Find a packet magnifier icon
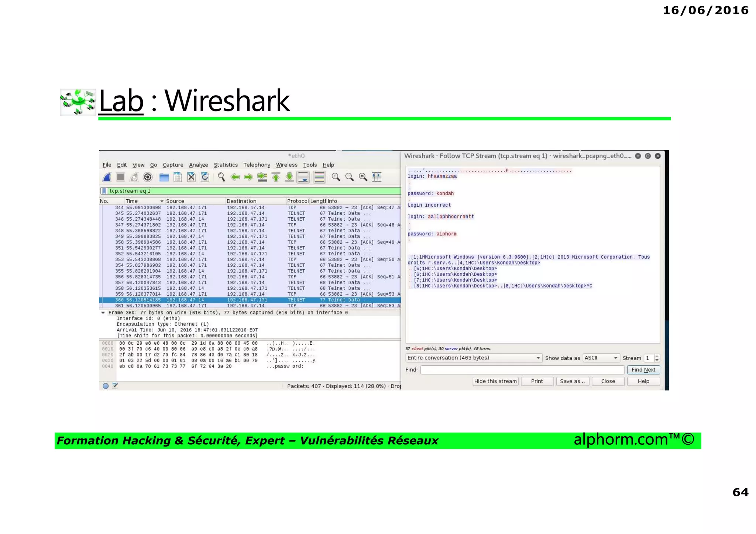The width and height of the screenshot is (756, 534). [x=221, y=177]
